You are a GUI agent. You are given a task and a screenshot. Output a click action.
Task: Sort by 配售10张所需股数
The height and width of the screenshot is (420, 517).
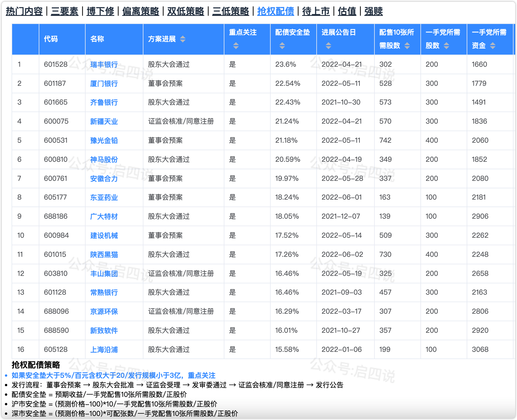(x=408, y=46)
